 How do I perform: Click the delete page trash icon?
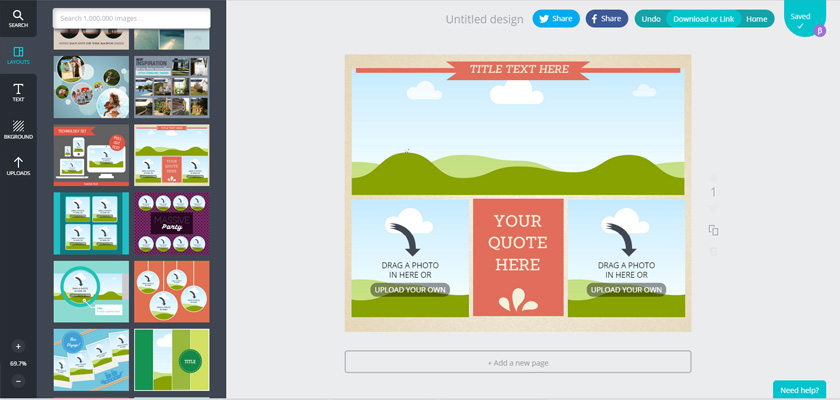[x=713, y=252]
